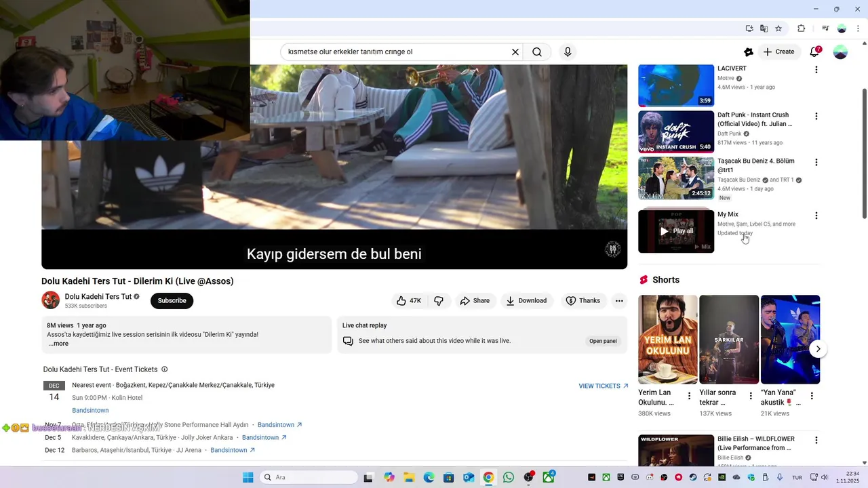
Task: Clear the YouTube search box text
Action: 515,52
